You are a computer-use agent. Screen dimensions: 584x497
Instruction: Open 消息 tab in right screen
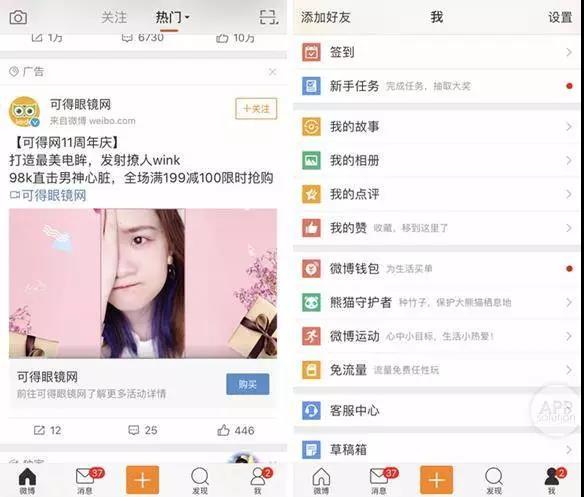coord(379,481)
